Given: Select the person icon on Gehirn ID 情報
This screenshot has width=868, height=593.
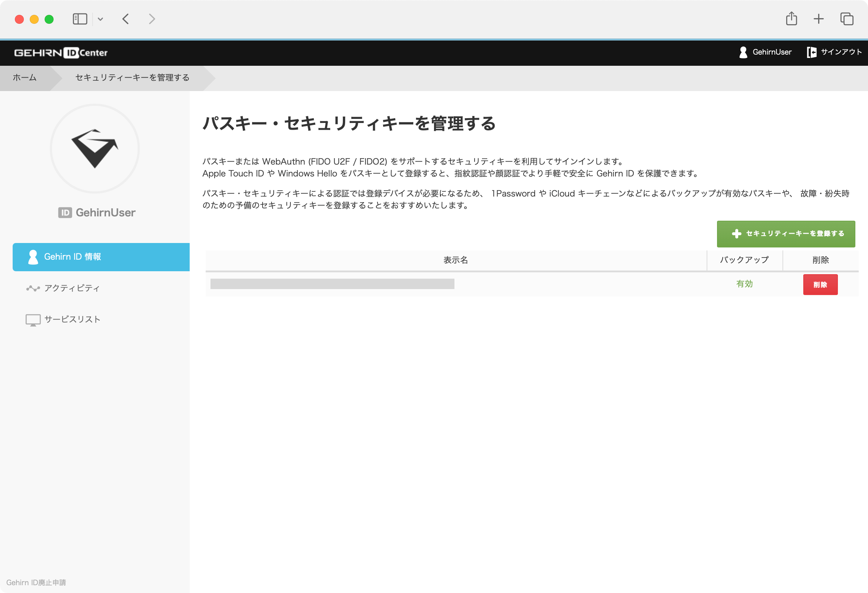Looking at the screenshot, I should [x=33, y=257].
